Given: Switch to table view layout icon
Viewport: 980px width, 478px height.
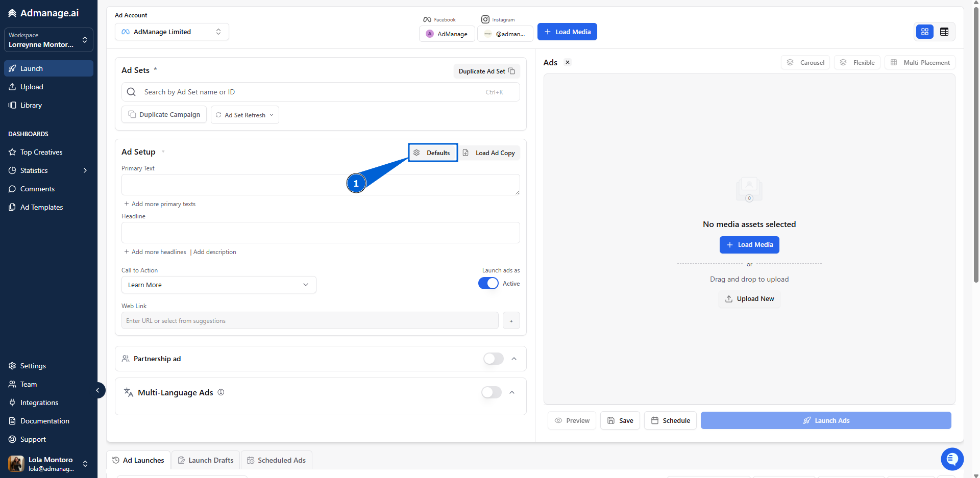Looking at the screenshot, I should pos(944,32).
